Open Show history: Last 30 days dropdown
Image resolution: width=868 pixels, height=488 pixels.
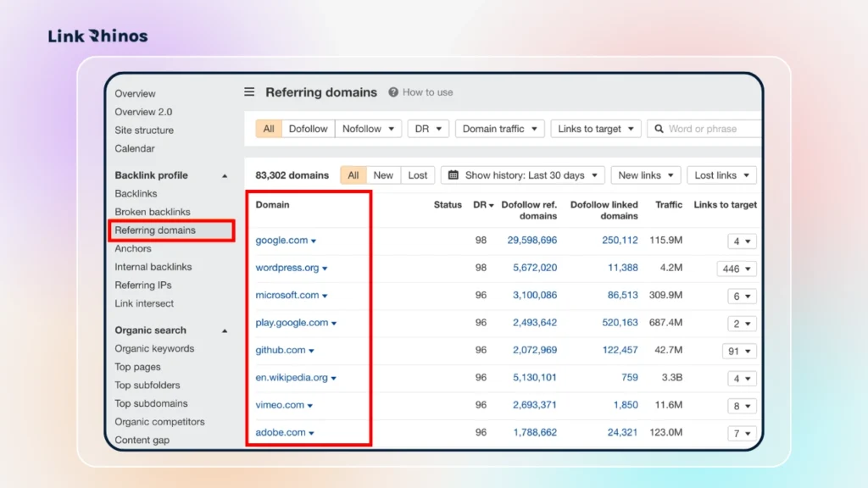pyautogui.click(x=522, y=175)
